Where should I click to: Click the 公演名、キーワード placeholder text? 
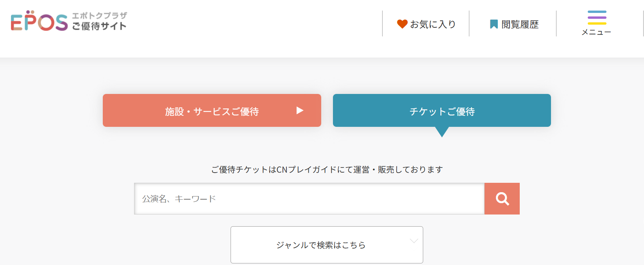pyautogui.click(x=179, y=199)
